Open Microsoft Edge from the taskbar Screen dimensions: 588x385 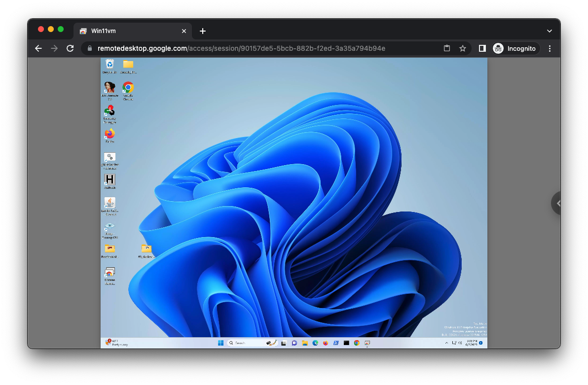pos(315,343)
